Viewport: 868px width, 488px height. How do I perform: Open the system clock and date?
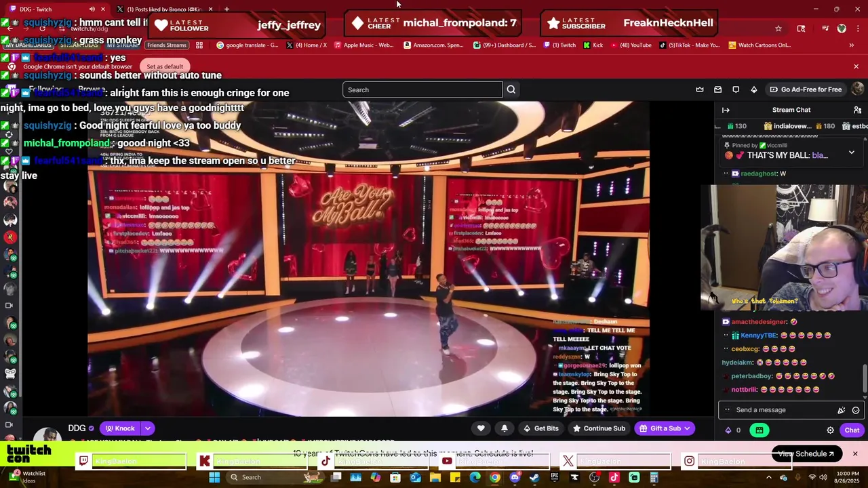848,477
